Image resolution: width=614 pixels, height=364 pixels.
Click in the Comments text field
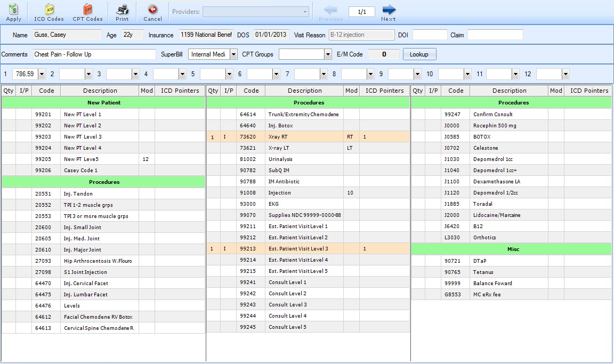[94, 54]
